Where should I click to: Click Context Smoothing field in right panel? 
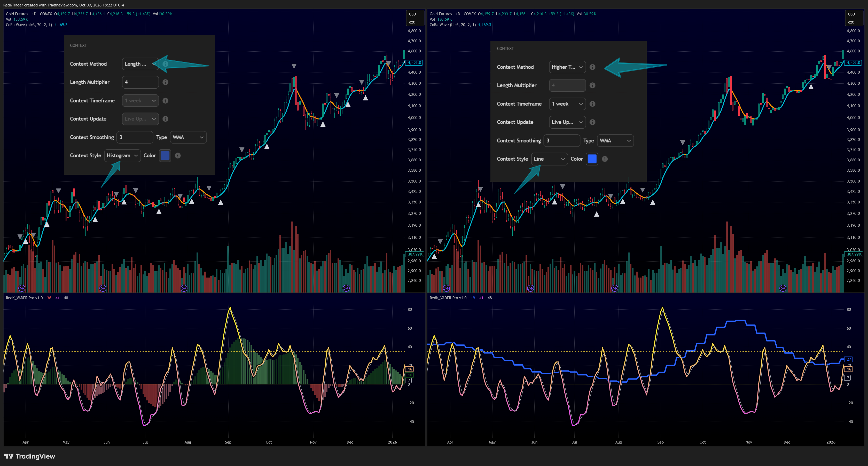tap(562, 140)
